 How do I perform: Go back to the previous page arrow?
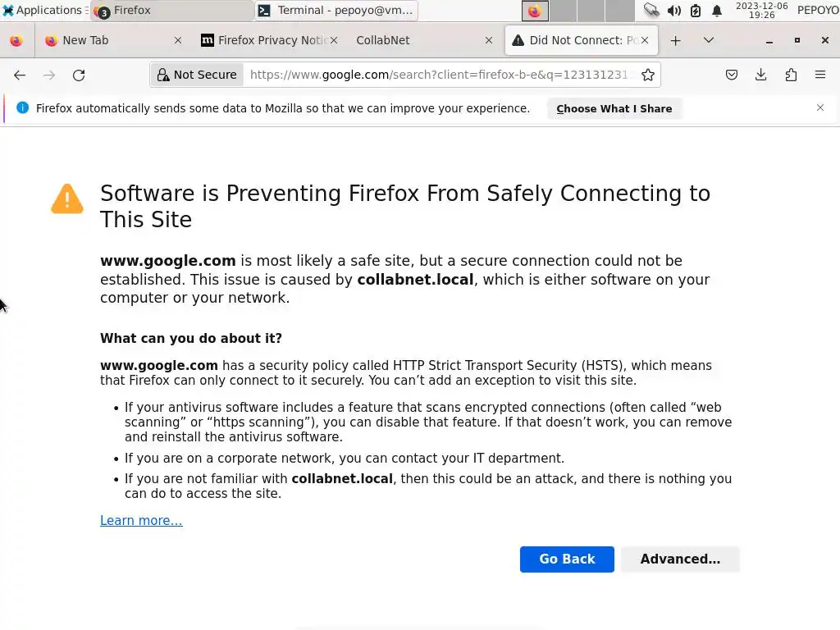[x=20, y=75]
